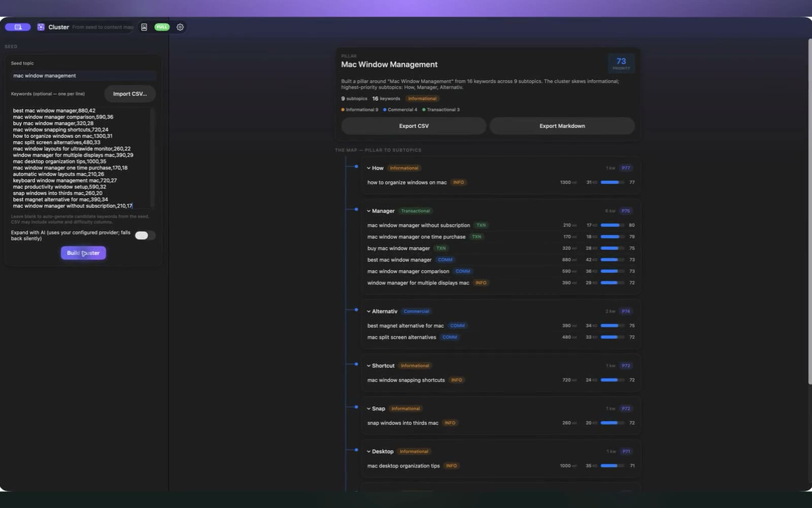Select 'best magnet alternative for mac' map row
The image size is (812, 508).
click(x=500, y=326)
